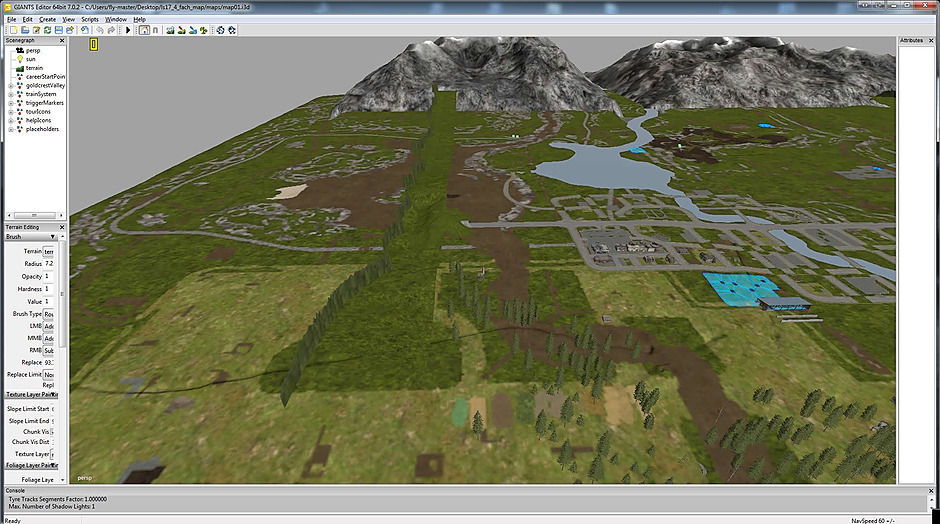Click the revert document toolbar icon
The image size is (940, 524).
click(85, 30)
